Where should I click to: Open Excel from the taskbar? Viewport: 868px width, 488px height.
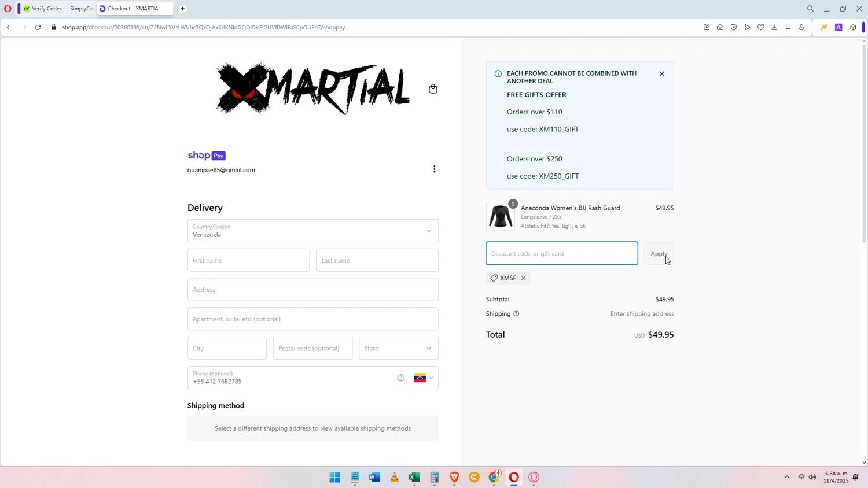coord(414,477)
